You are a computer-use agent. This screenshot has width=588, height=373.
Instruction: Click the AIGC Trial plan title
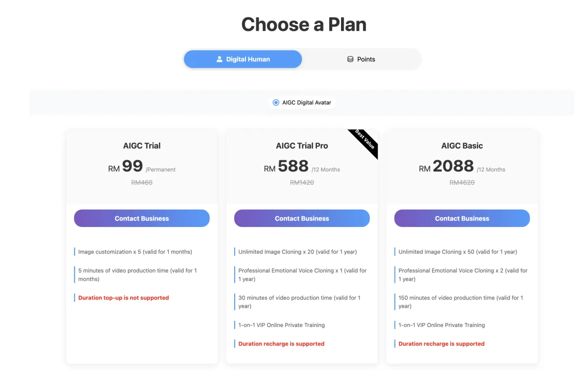pos(142,146)
